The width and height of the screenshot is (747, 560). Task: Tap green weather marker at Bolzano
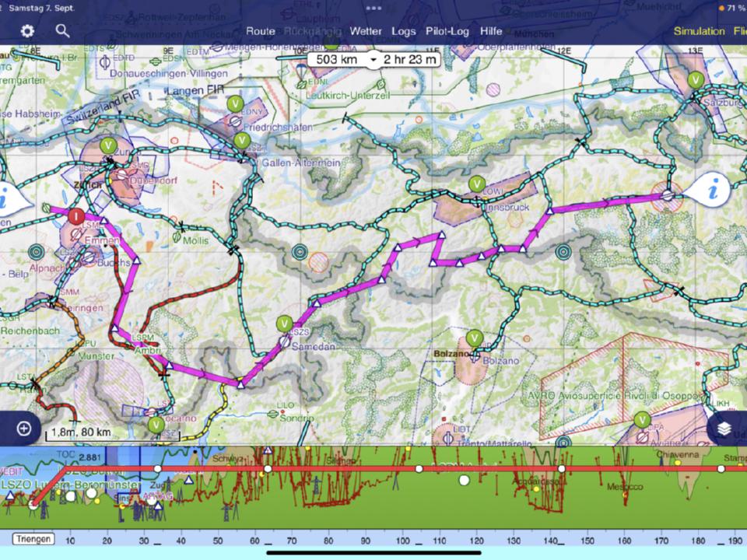tap(475, 338)
